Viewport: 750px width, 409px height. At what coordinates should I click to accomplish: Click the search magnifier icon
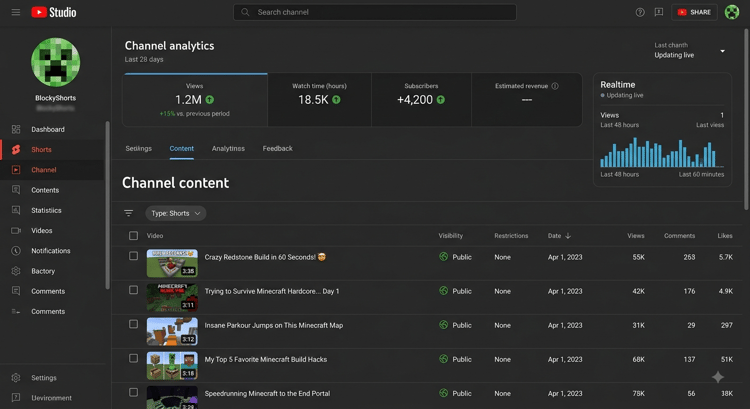245,12
